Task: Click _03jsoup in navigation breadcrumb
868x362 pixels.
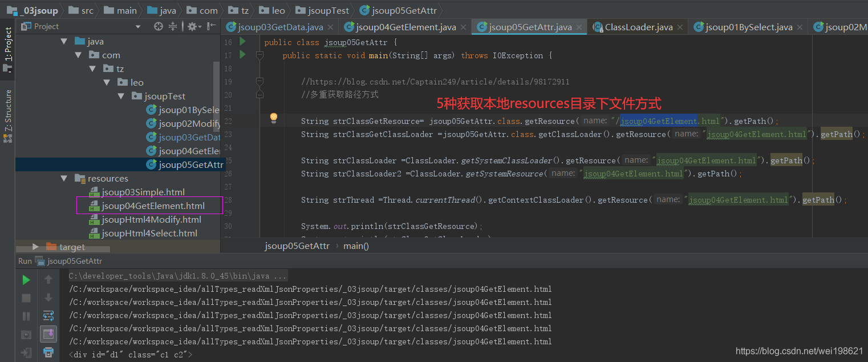Action: click(32, 10)
